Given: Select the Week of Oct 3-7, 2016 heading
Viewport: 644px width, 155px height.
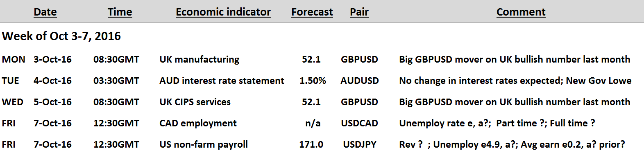Looking at the screenshot, I should pos(61,36).
